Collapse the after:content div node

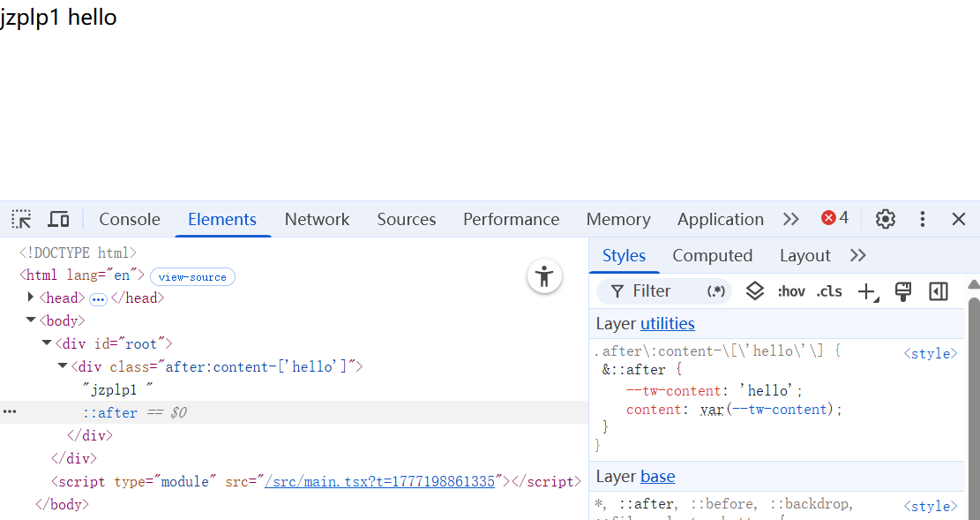click(x=62, y=366)
